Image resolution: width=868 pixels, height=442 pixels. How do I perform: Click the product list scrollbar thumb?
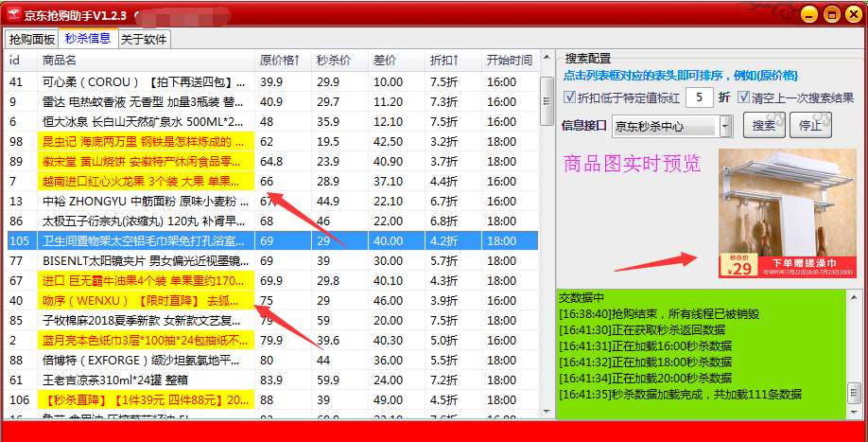[547, 101]
